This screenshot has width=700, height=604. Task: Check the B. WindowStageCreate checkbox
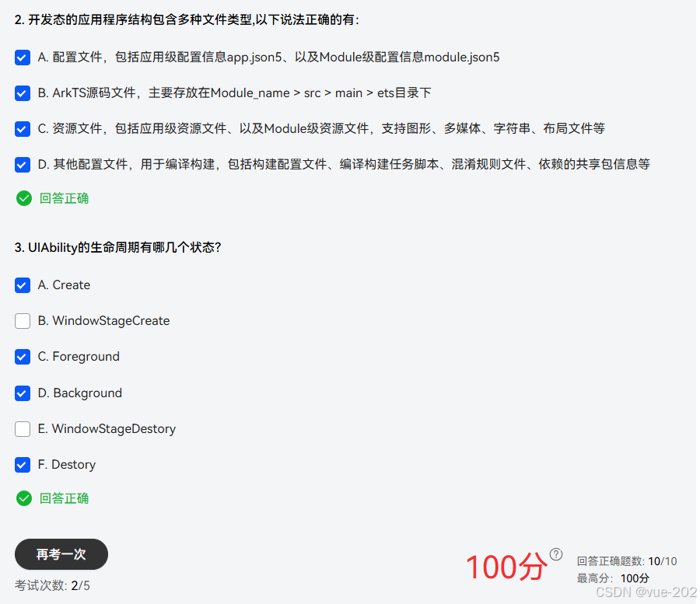23,321
